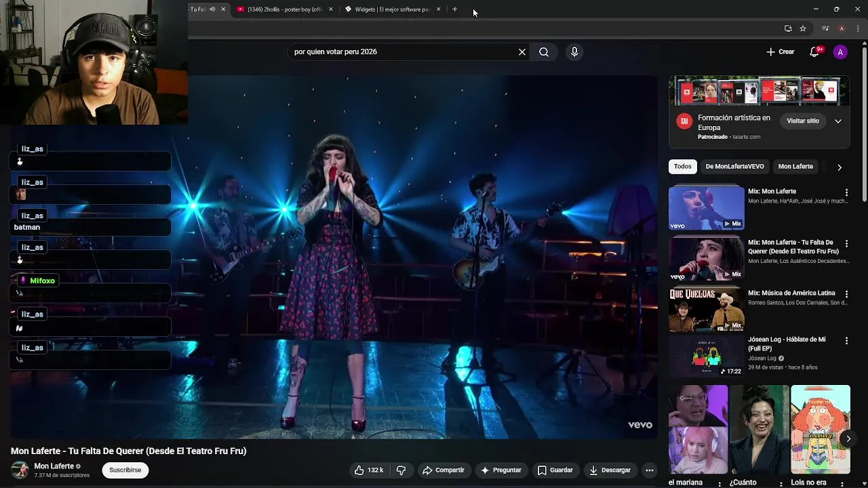
Task: Open the el mariana short
Action: pos(698,429)
